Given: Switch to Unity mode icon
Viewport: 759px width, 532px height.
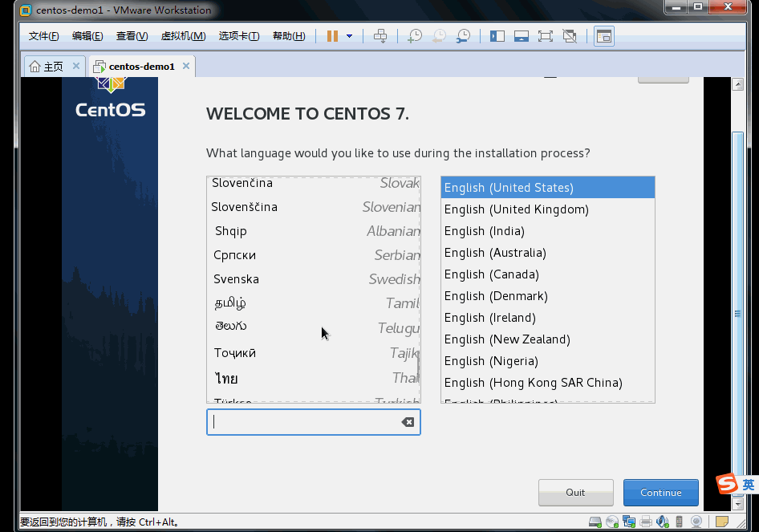Looking at the screenshot, I should pos(570,36).
